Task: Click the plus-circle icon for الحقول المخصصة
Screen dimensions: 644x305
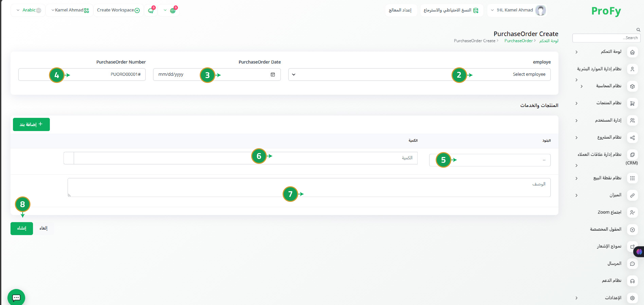Action: pyautogui.click(x=632, y=229)
